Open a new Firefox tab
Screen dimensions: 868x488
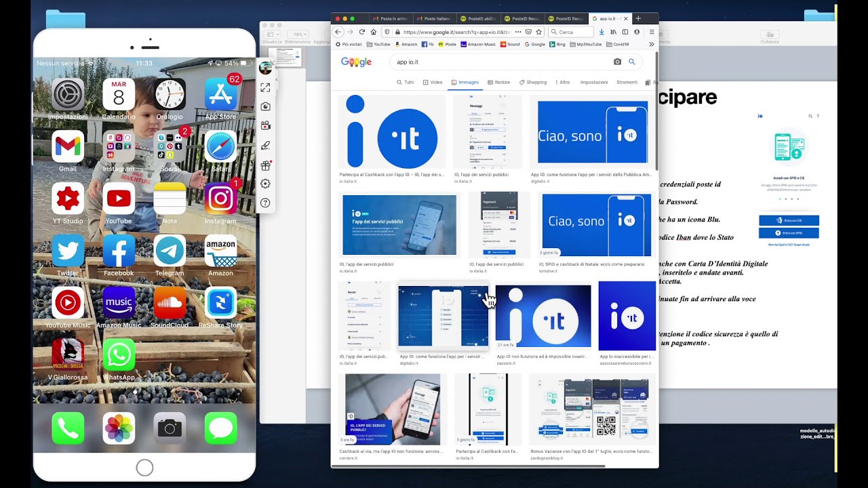tap(638, 18)
